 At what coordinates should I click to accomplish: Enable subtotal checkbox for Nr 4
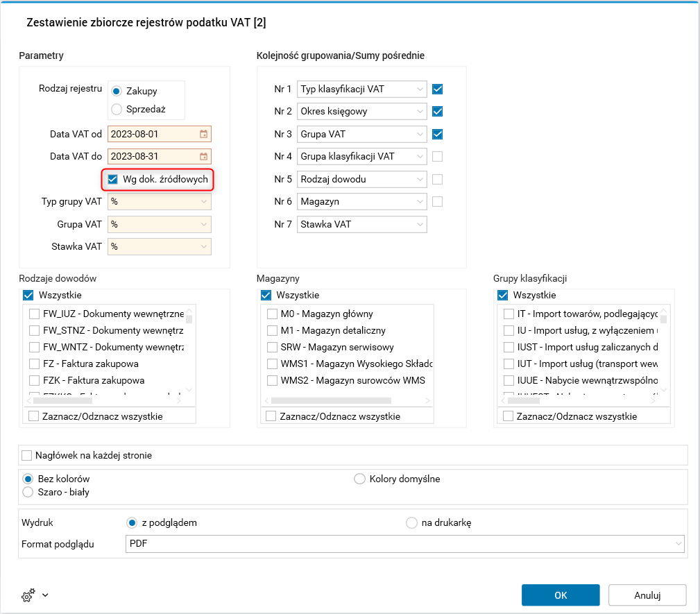[x=437, y=156]
